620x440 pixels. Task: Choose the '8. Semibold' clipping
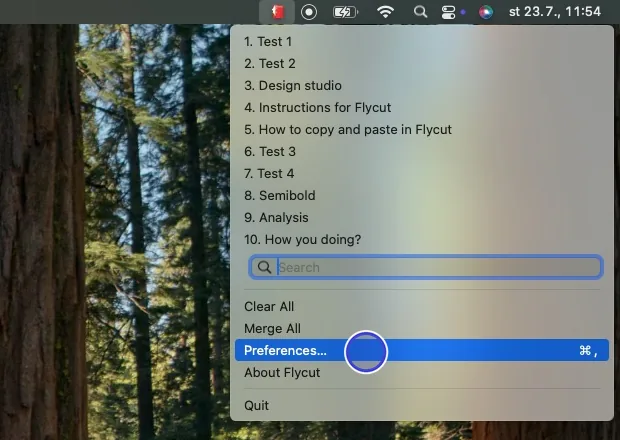[422, 195]
